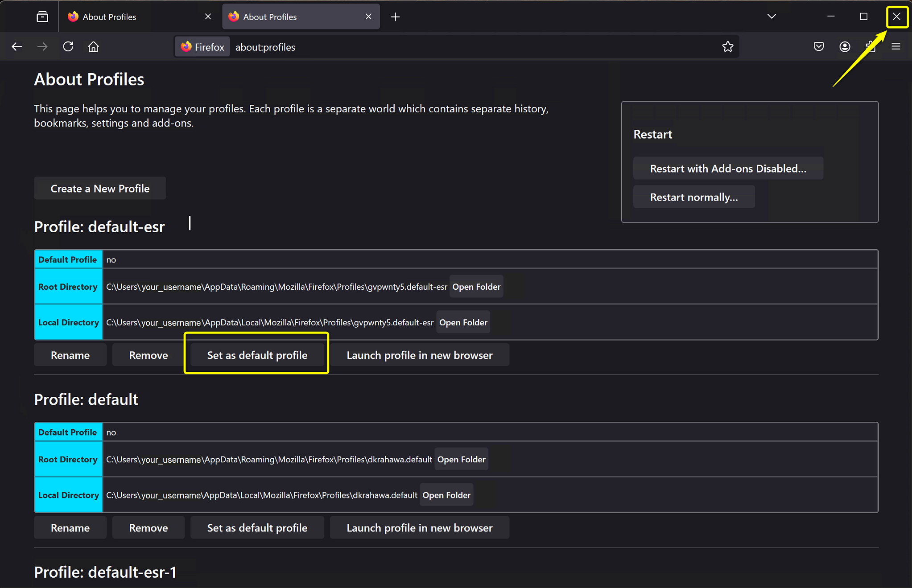This screenshot has height=588, width=912.
Task: Click Remove under Profile: default
Action: (x=148, y=527)
